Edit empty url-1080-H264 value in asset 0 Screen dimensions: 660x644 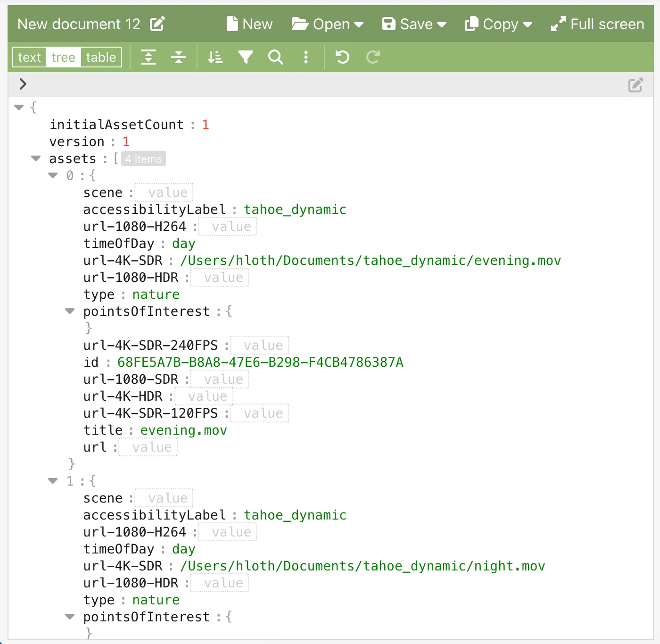(228, 226)
